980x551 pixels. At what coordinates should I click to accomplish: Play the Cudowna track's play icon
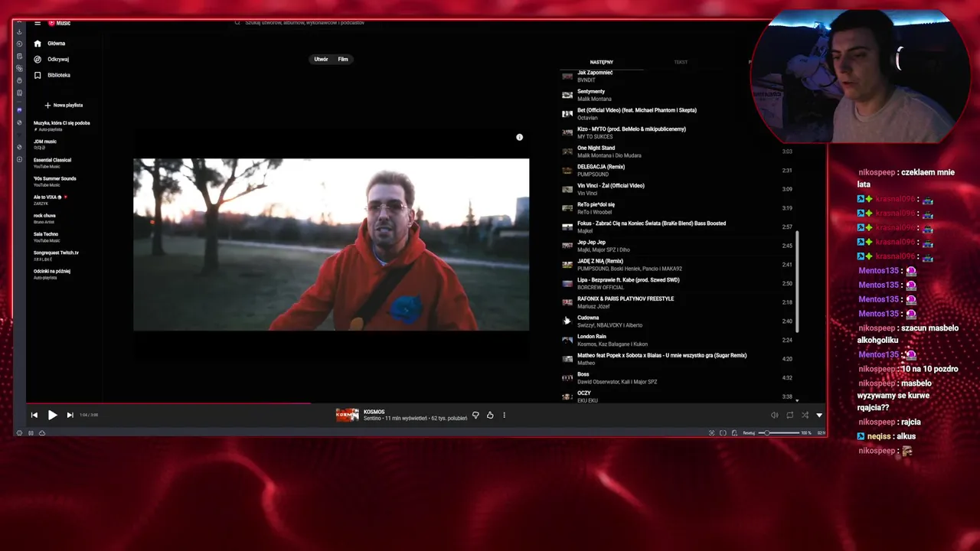567,321
